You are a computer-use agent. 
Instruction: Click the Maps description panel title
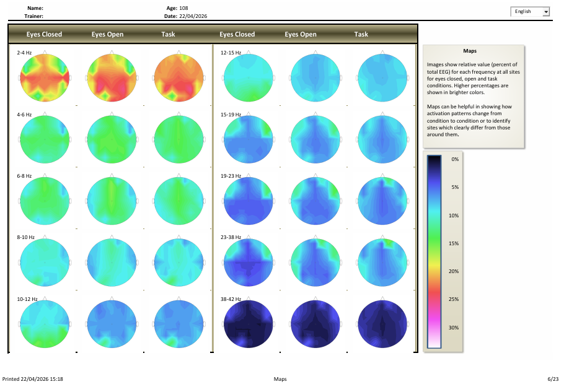474,51
